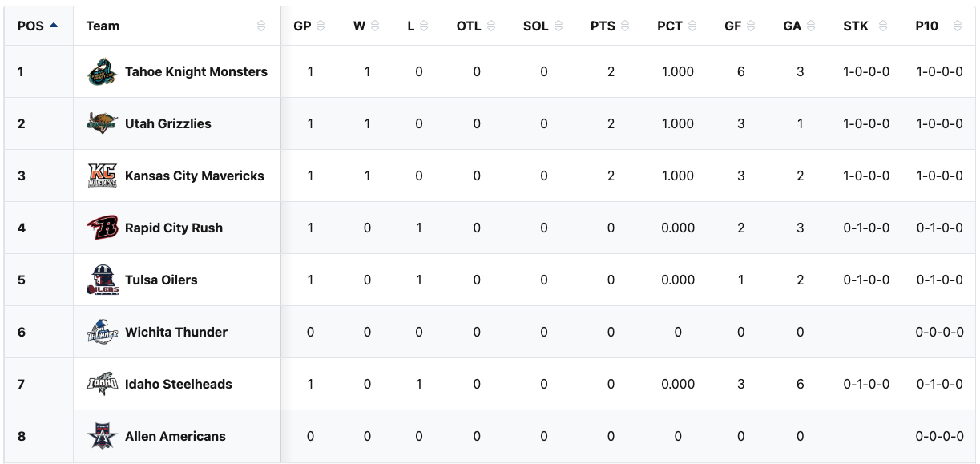The width and height of the screenshot is (980, 464).
Task: Sort by STK streak column header
Action: (865, 26)
